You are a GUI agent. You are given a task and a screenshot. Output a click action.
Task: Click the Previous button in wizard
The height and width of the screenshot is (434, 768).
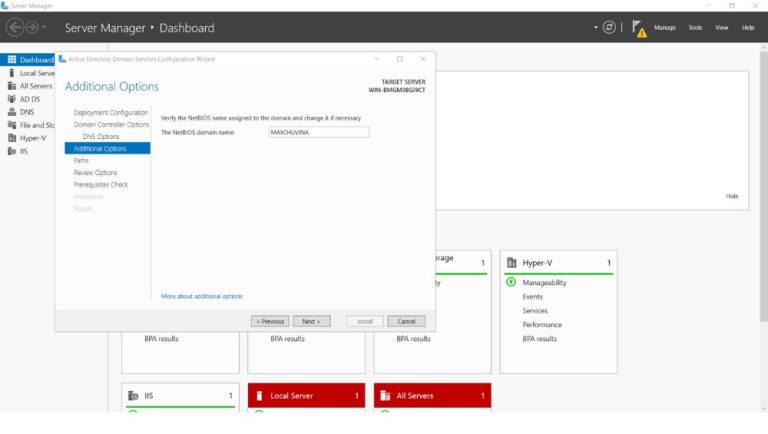(270, 321)
